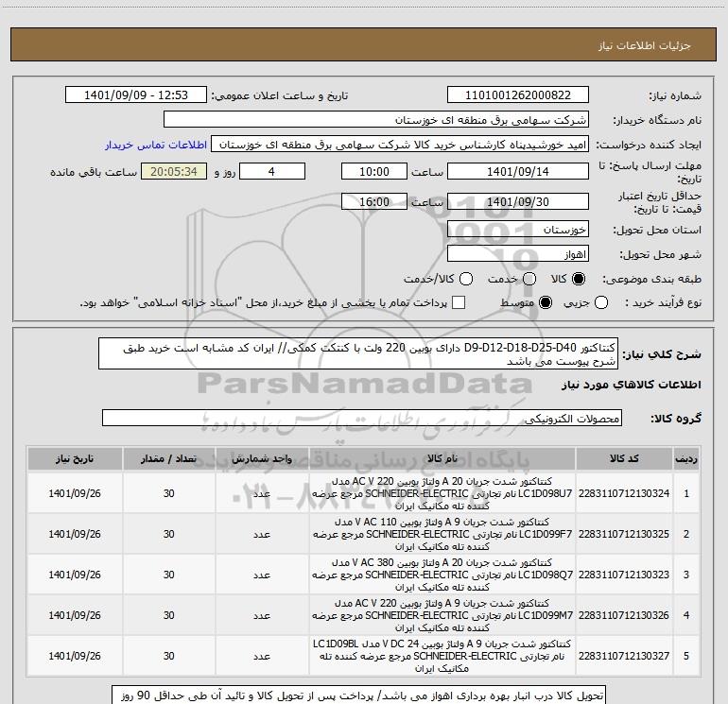Image resolution: width=728 pixels, height=704 pixels.
Task: Click the need number field 1101001262000822
Action: [x=518, y=95]
